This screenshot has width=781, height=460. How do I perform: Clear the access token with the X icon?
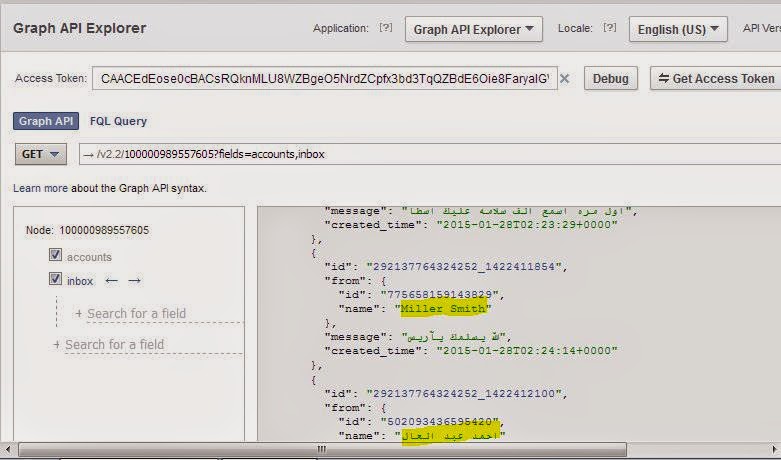tap(564, 79)
